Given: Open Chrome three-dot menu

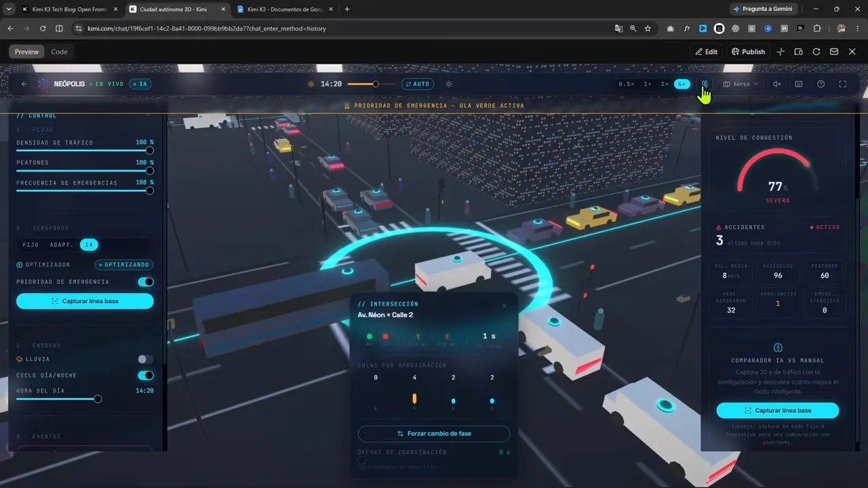Looking at the screenshot, I should [857, 28].
